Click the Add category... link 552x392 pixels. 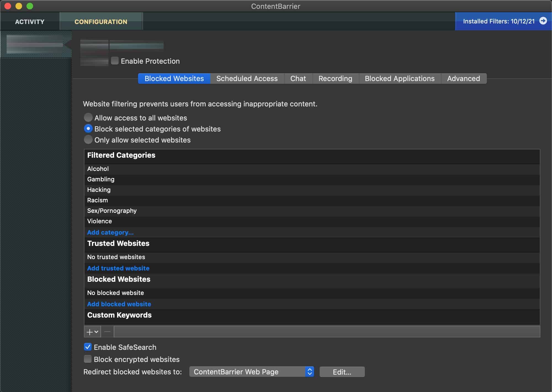(x=110, y=232)
